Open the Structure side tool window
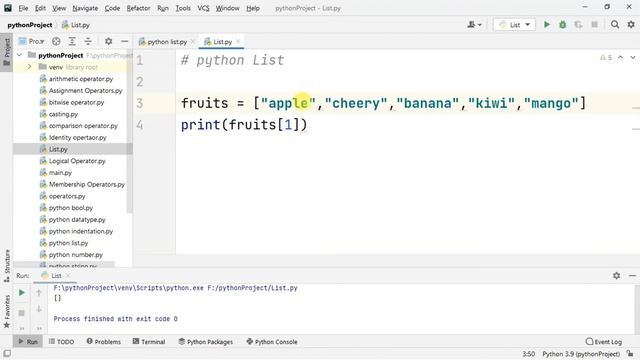 point(7,266)
